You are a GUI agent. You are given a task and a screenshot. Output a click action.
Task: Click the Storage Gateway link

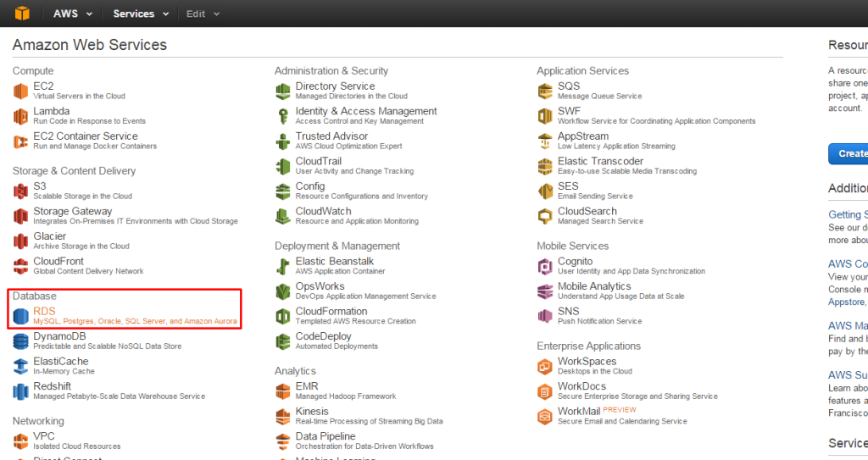pos(73,212)
